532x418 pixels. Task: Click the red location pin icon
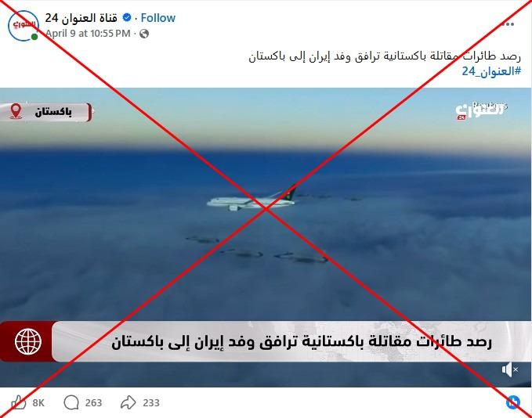[x=16, y=111]
